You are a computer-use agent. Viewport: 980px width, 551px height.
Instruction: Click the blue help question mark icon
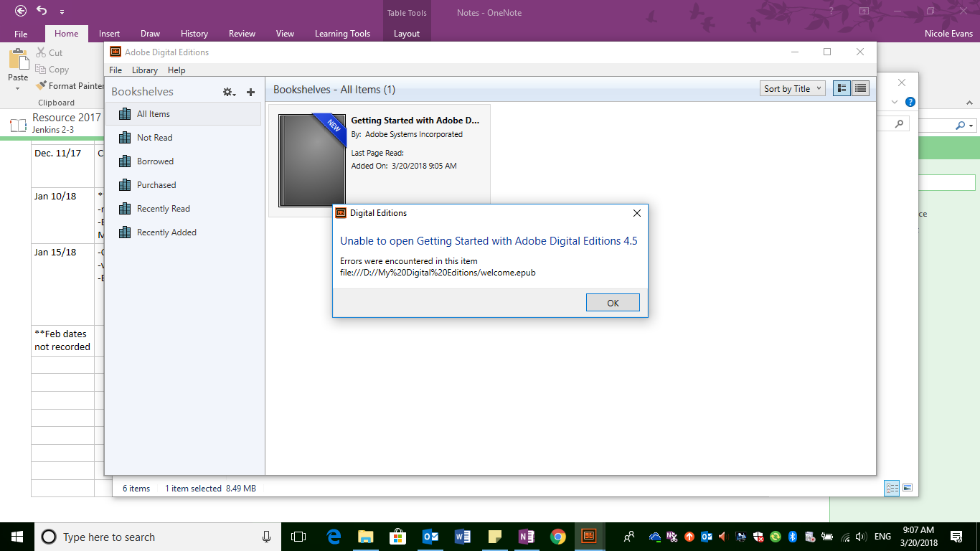pos(910,102)
